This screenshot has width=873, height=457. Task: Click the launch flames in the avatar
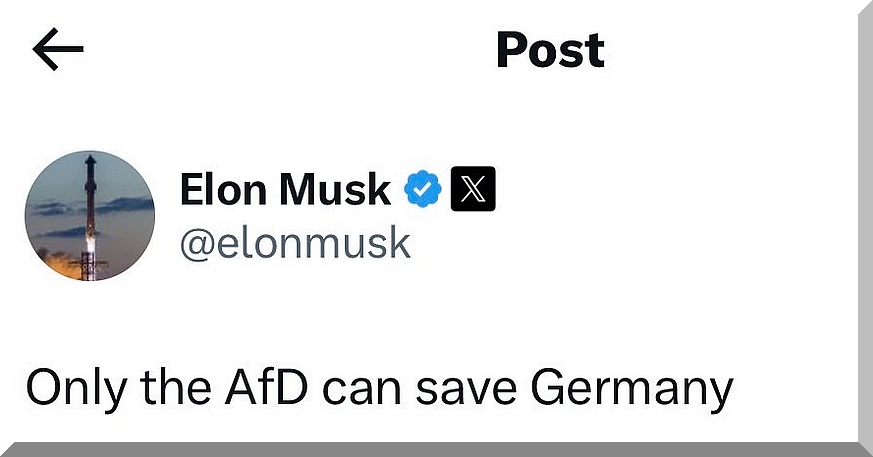point(69,263)
